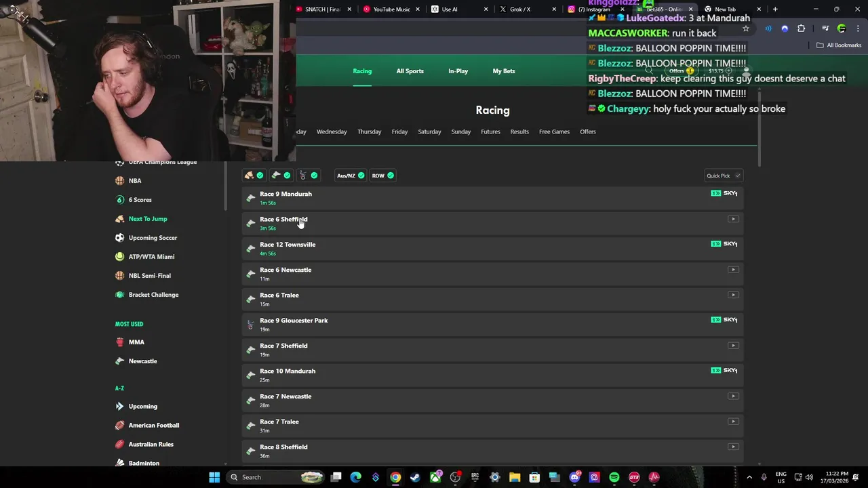Open a new browser tab with plus button
Image resolution: width=868 pixels, height=488 pixels.
click(x=775, y=9)
